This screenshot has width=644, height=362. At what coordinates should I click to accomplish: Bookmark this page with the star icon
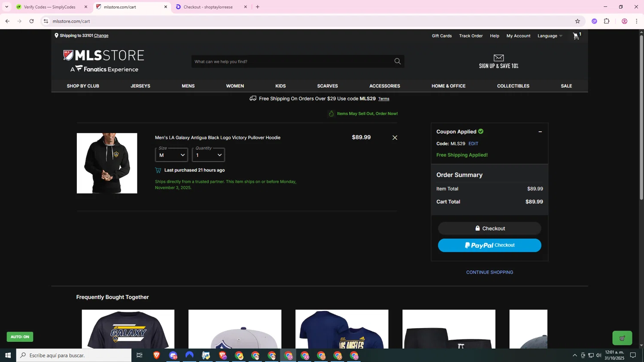(x=577, y=21)
